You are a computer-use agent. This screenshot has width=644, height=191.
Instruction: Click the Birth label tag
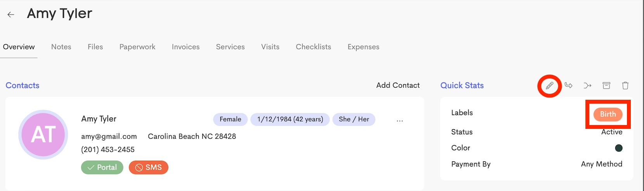pyautogui.click(x=608, y=114)
